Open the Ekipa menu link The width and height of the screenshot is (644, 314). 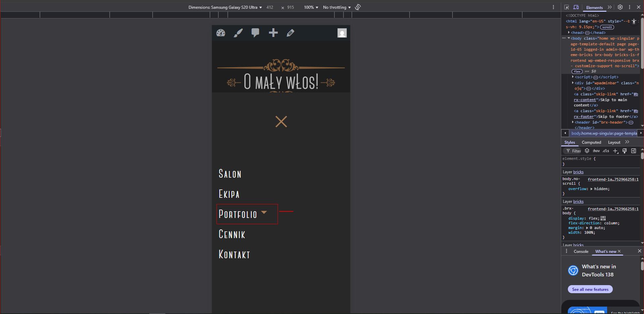[229, 194]
